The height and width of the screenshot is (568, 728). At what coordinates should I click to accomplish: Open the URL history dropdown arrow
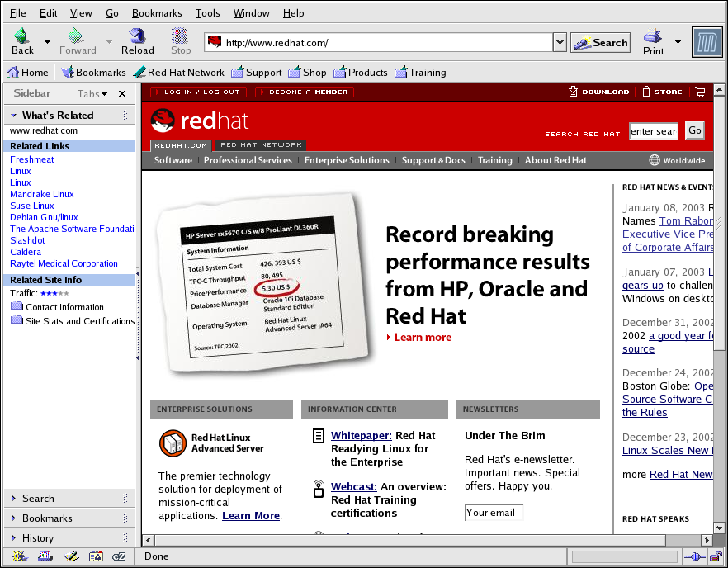[x=559, y=43]
